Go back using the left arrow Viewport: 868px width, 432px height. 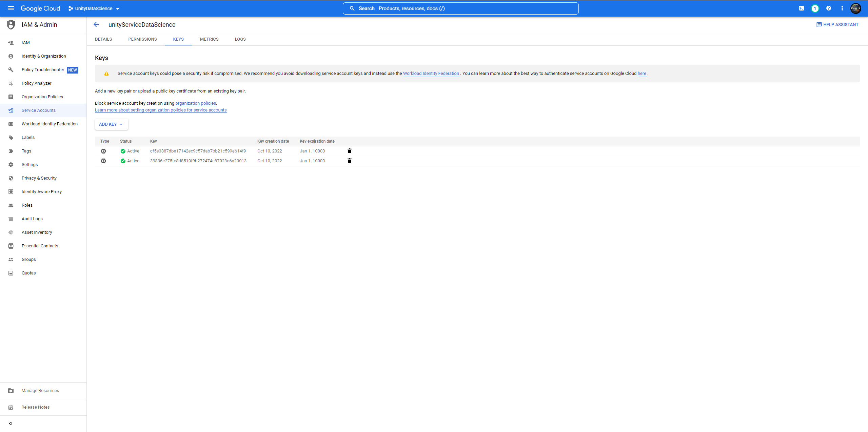pos(96,24)
